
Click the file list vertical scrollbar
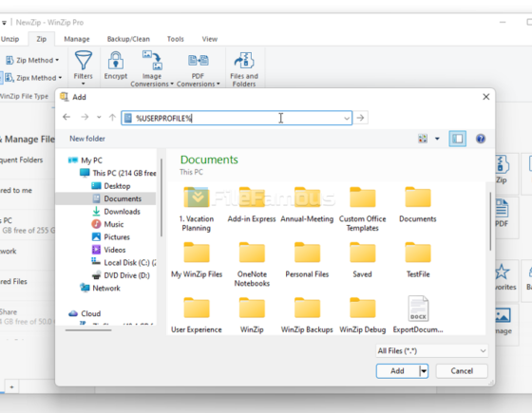(x=490, y=221)
